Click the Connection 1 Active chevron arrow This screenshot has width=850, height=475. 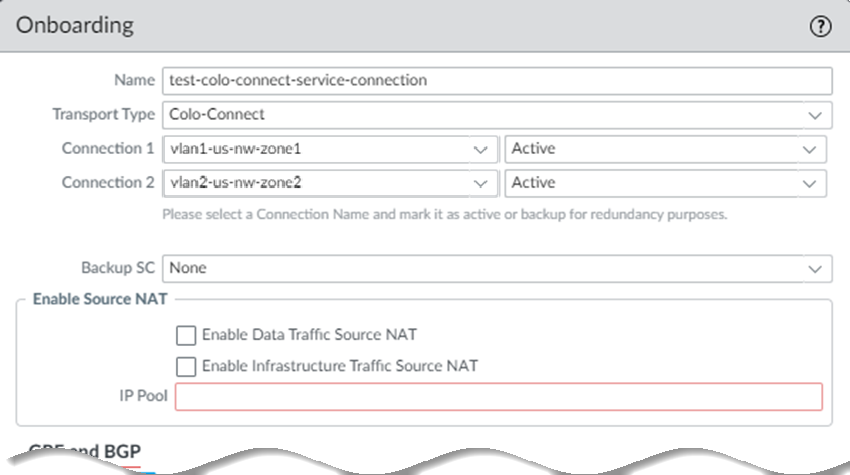click(809, 149)
